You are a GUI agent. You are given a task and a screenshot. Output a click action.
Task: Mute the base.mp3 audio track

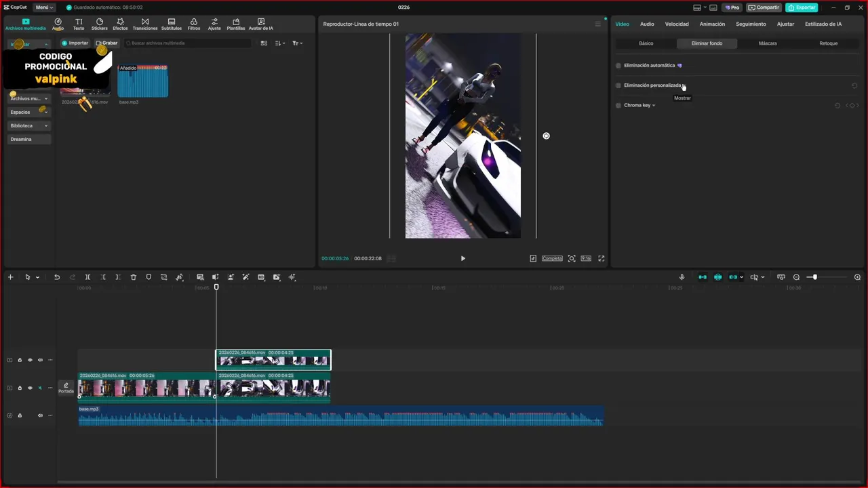pos(40,415)
